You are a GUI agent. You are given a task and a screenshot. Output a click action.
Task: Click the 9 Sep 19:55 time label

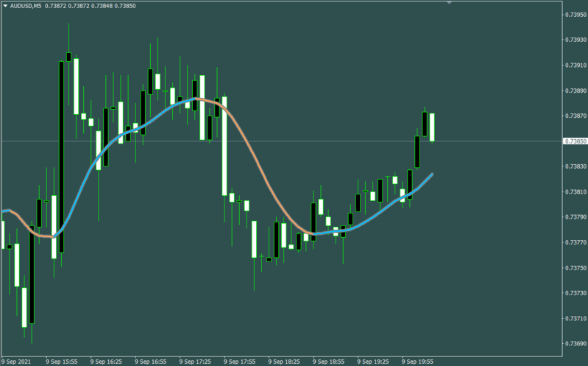(417, 362)
